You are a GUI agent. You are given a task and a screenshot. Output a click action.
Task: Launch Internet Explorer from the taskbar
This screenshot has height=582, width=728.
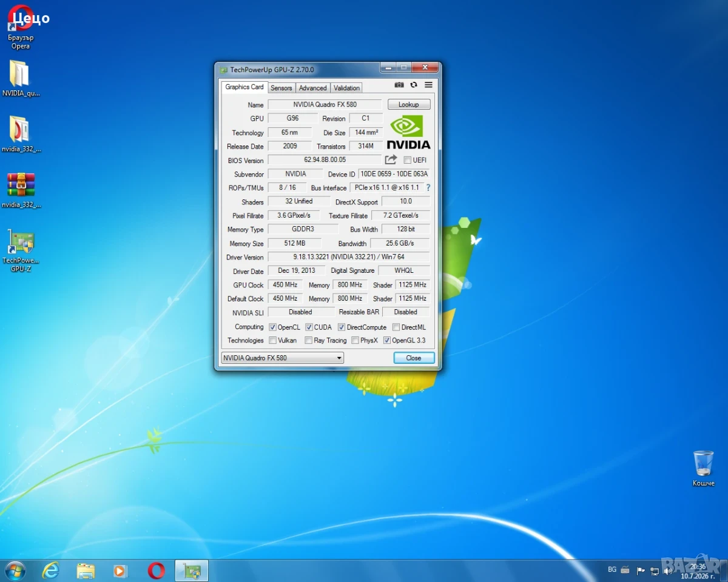[51, 570]
